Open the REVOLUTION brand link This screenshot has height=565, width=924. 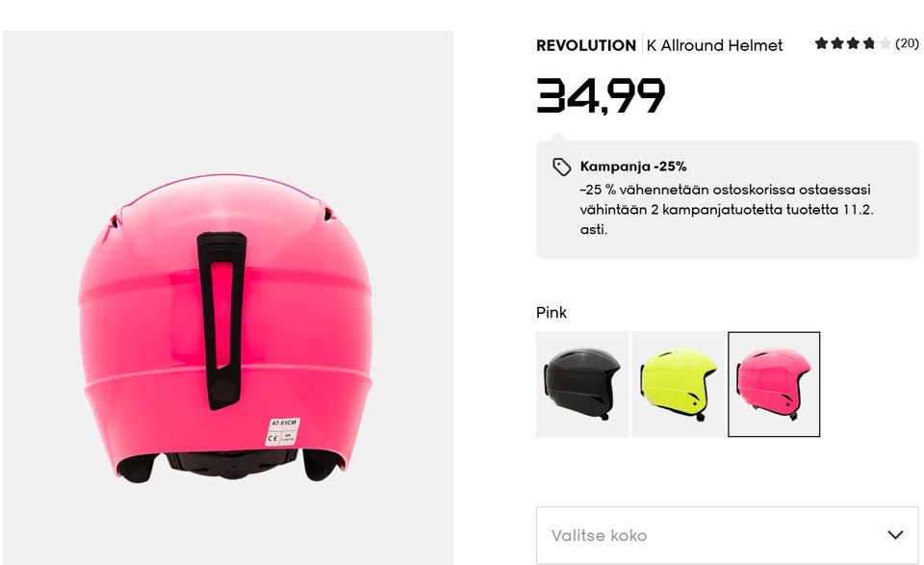[585, 45]
